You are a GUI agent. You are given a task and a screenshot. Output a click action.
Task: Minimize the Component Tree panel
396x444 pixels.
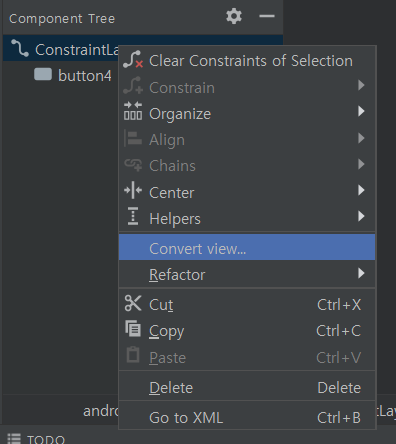pyautogui.click(x=267, y=16)
